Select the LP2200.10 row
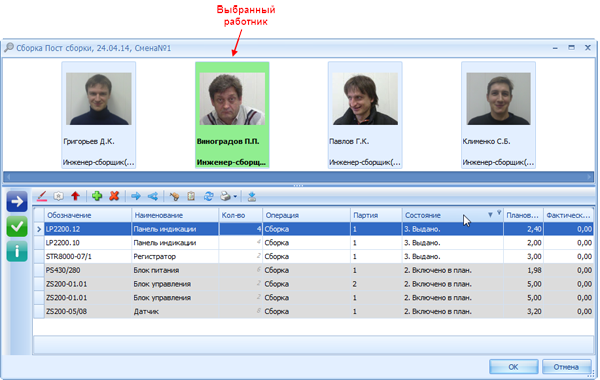Screen dimensions: 600x380 [x=313, y=243]
